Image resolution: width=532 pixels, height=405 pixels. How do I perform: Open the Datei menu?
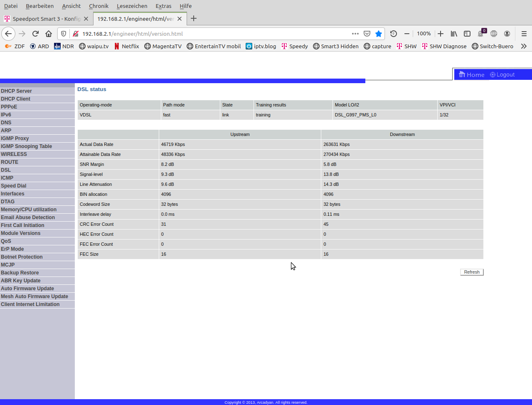(x=11, y=6)
